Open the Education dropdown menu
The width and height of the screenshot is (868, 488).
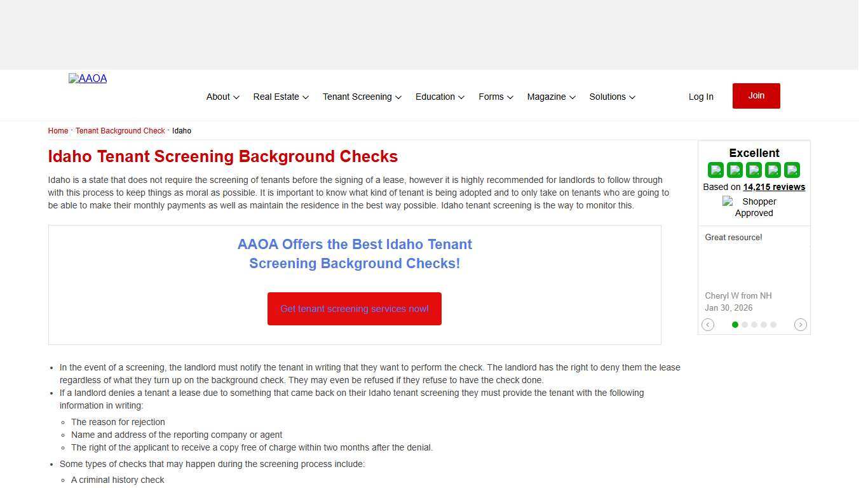click(436, 97)
